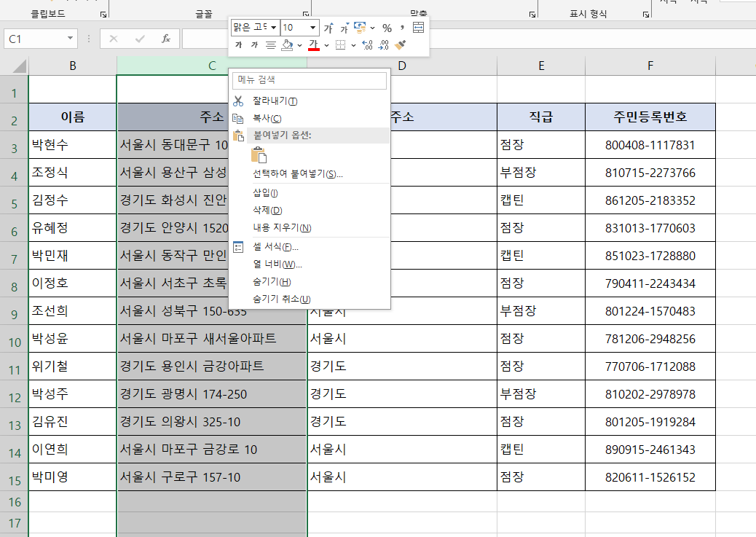Click the paste clipboard option icon
Screen dimensions: 756x537
pyautogui.click(x=259, y=155)
